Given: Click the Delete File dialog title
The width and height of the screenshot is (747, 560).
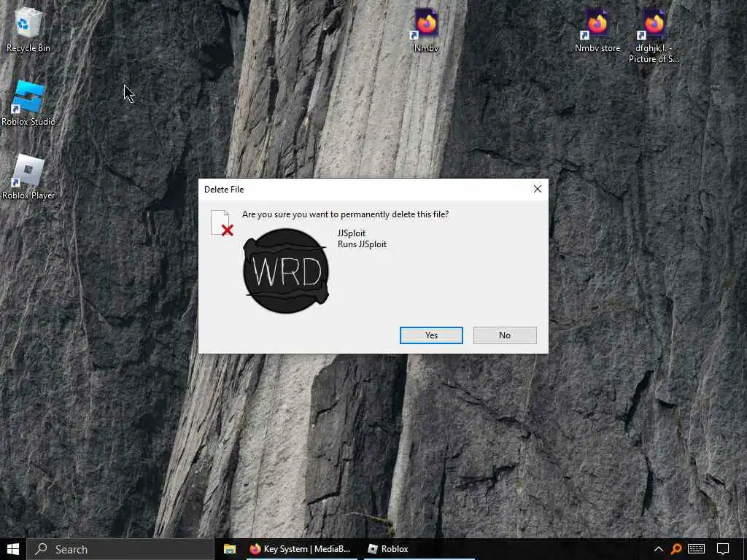Looking at the screenshot, I should pos(224,190).
